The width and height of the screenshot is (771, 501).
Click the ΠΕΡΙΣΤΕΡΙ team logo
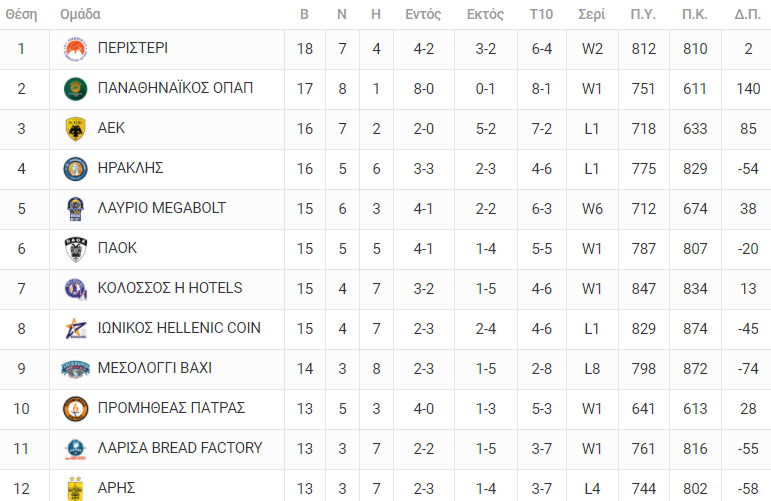click(x=75, y=49)
